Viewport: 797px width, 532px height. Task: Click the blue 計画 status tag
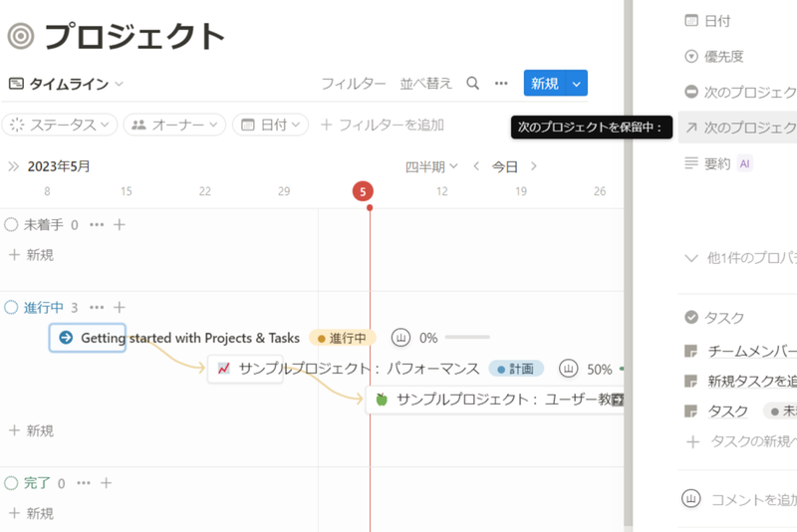516,369
